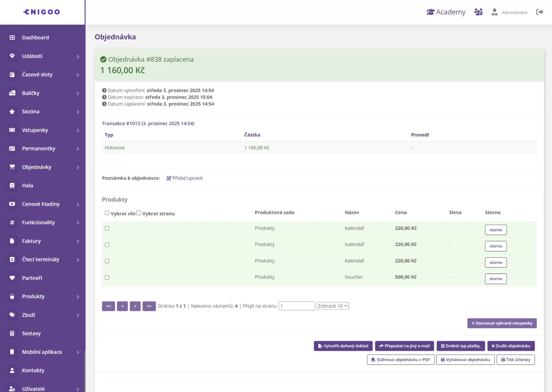Open the users group icon in header

pos(478,12)
